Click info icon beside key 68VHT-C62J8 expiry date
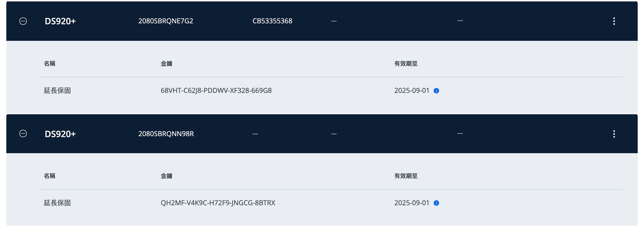This screenshot has width=644, height=230. pyautogui.click(x=436, y=91)
